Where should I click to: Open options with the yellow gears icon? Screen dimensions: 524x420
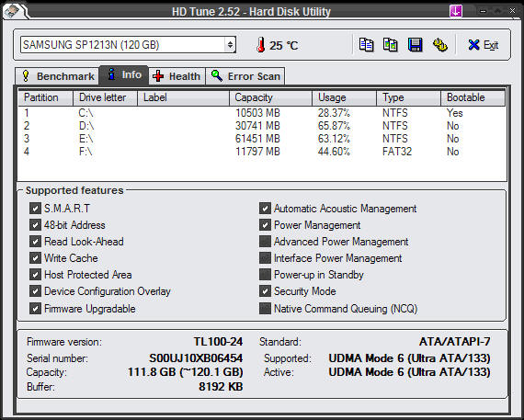coord(439,45)
